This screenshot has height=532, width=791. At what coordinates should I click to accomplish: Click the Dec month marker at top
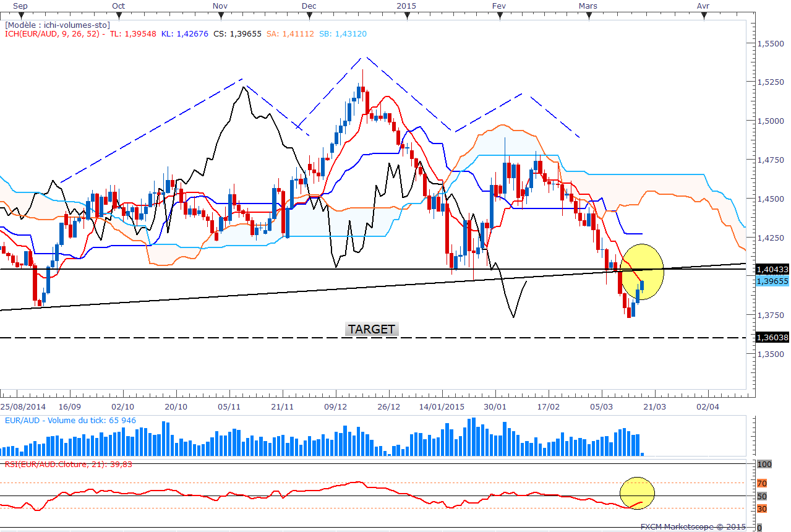click(x=309, y=6)
